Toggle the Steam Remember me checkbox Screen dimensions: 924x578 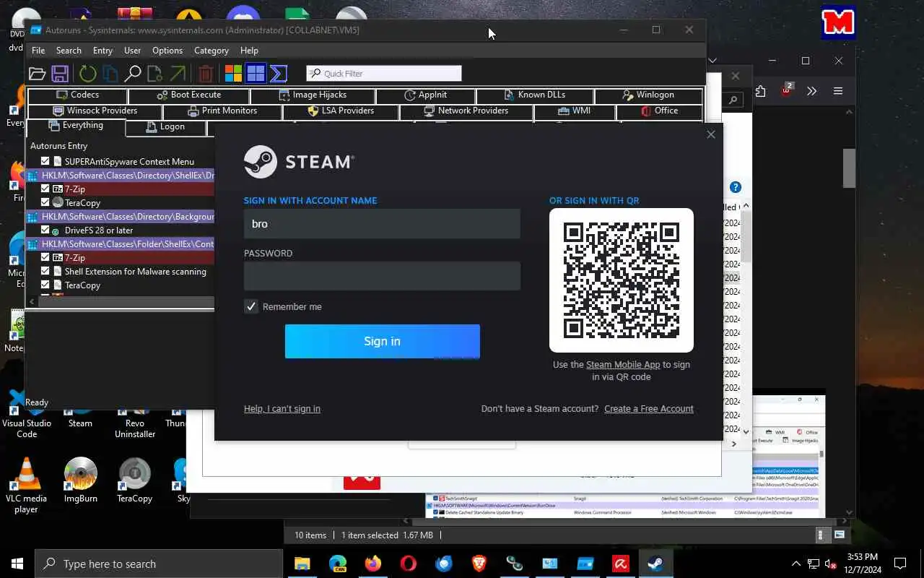[250, 306]
